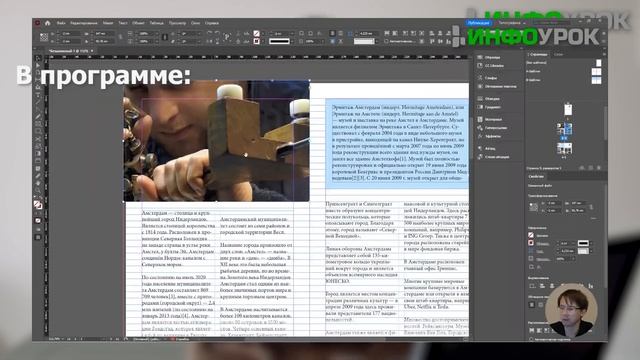Open the Файл menu
Viewport: 640px width, 360px height.
pos(61,23)
